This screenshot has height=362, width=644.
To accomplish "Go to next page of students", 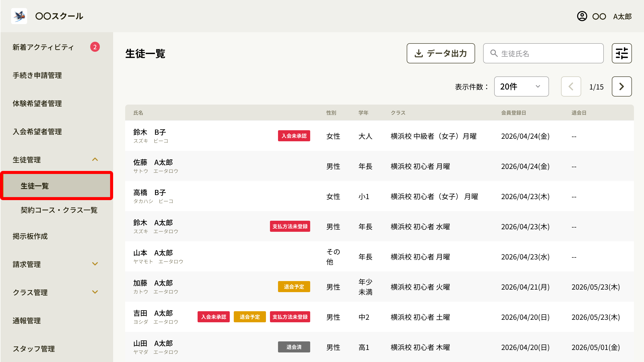I will coord(622,86).
